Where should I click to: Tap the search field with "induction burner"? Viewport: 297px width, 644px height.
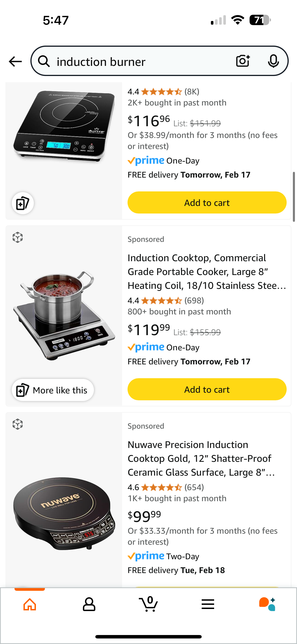click(140, 61)
